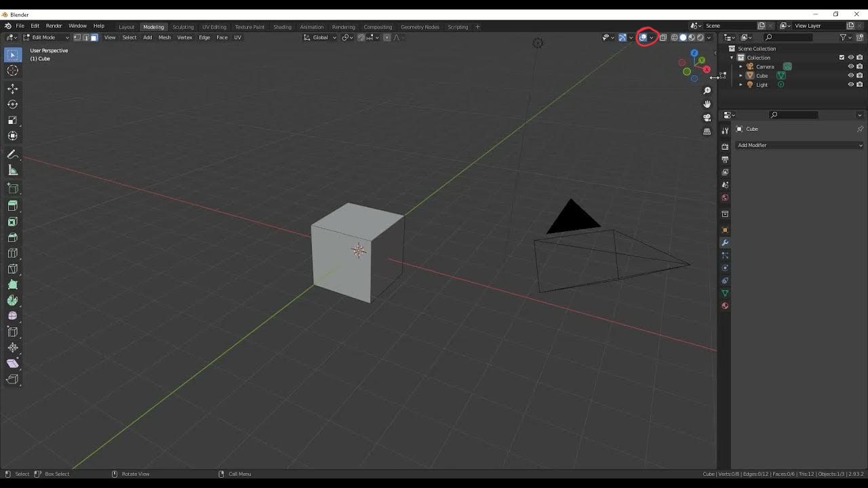
Task: Open the outliner filter dropdown
Action: coord(846,37)
